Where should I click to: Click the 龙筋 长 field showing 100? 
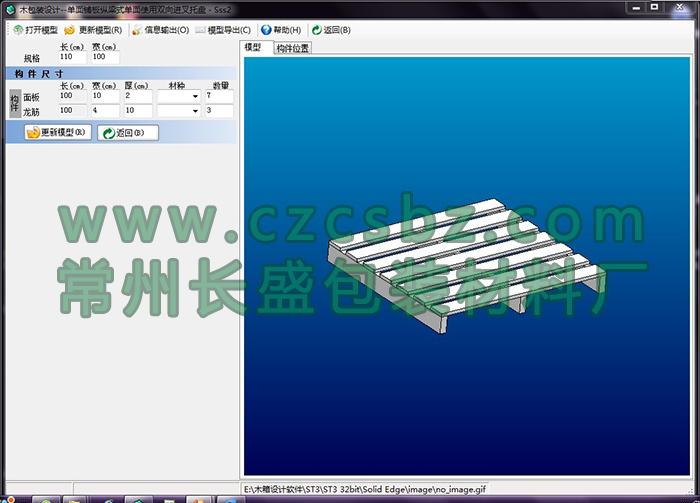73,111
